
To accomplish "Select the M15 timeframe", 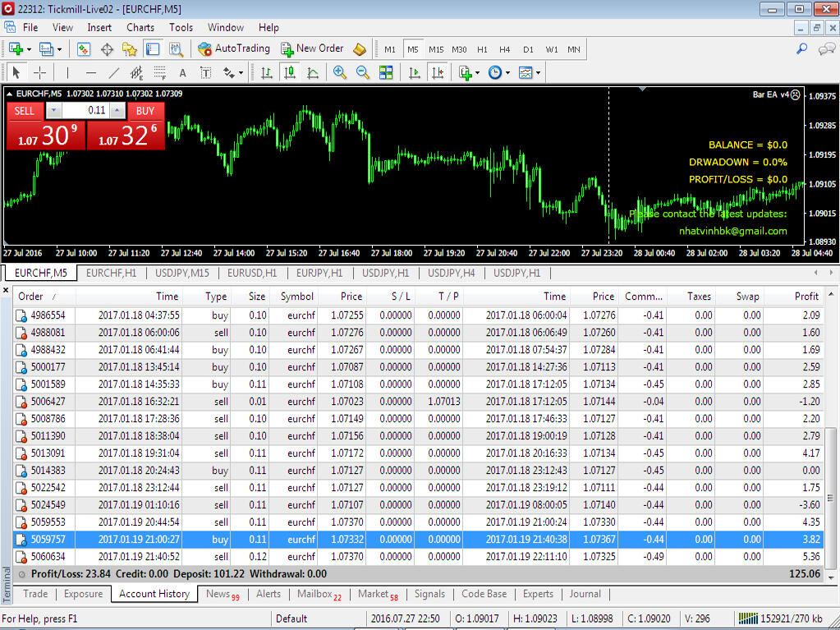I will click(436, 49).
